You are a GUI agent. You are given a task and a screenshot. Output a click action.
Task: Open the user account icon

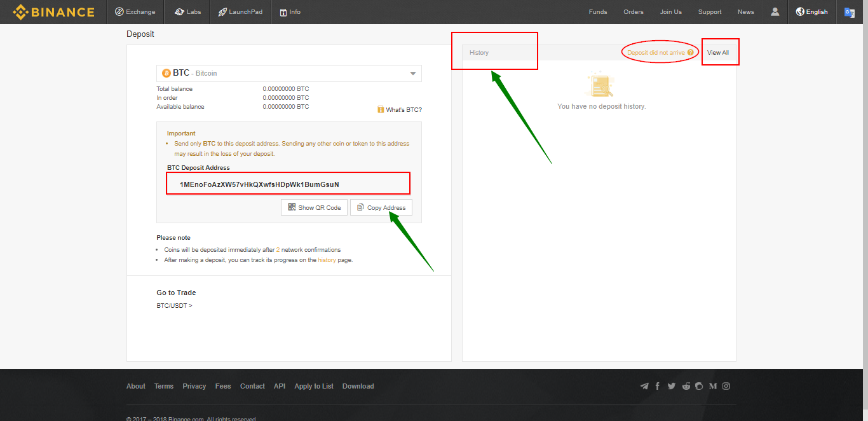click(x=775, y=12)
